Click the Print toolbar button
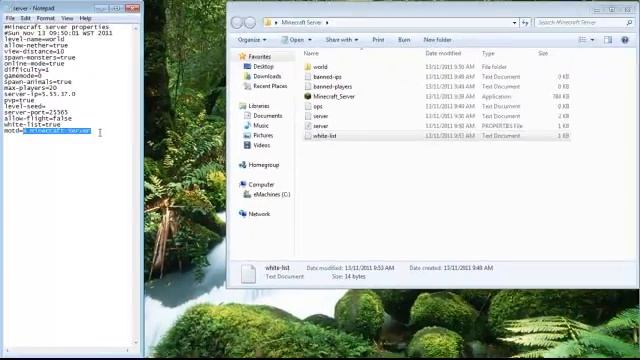640x360 pixels. [378, 40]
